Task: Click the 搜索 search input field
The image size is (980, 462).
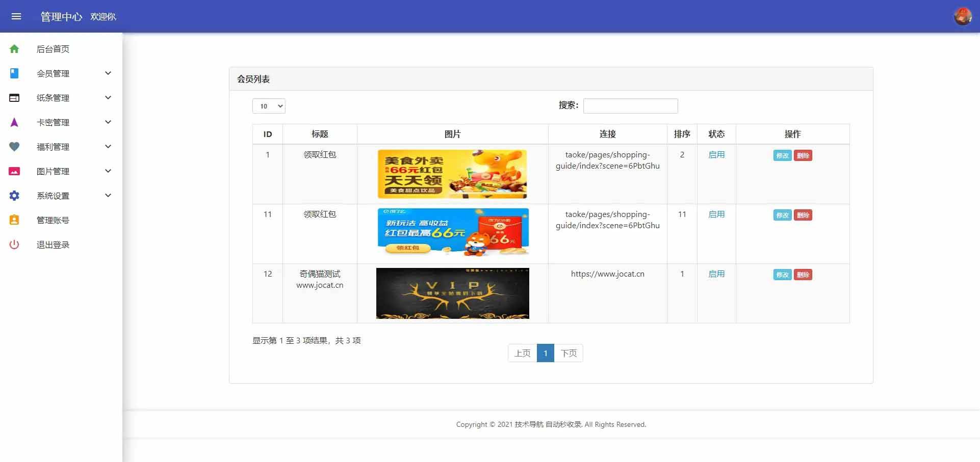Action: pos(630,106)
